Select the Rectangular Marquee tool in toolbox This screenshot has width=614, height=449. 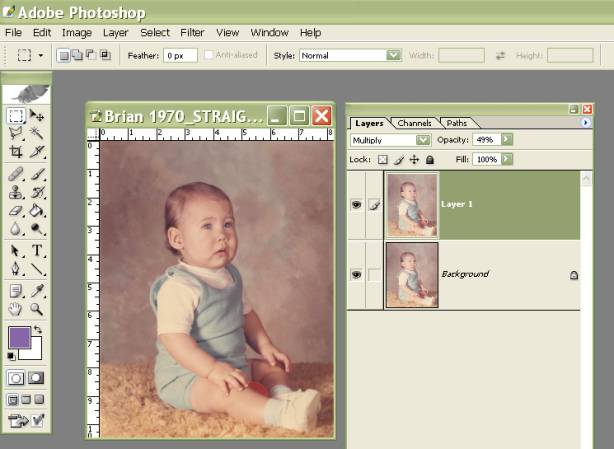point(16,116)
